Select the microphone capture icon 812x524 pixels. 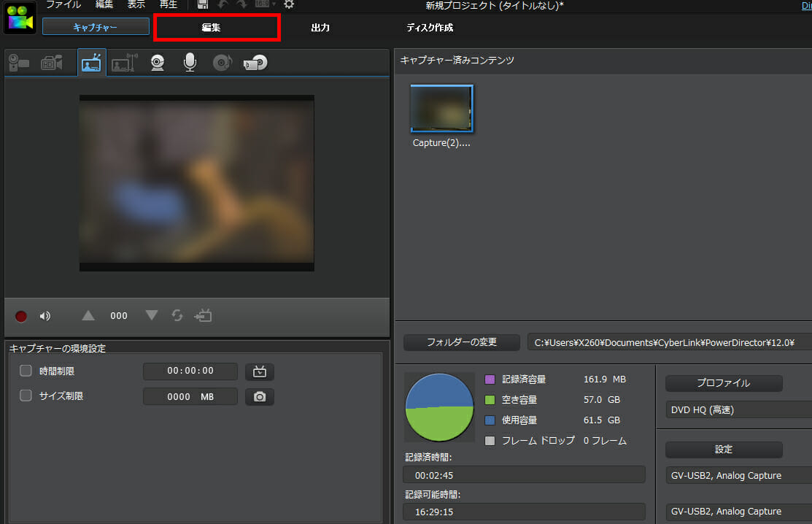pos(190,63)
